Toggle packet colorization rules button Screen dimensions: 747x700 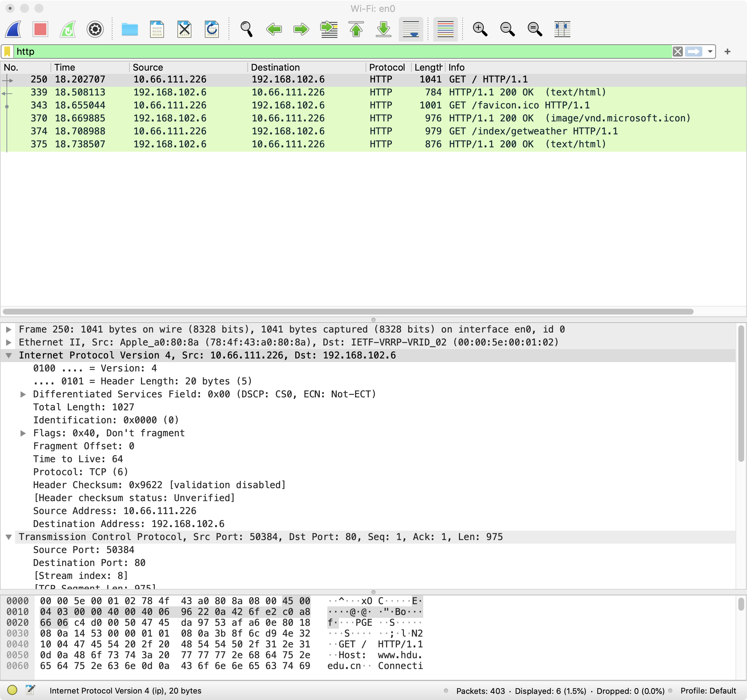click(445, 29)
